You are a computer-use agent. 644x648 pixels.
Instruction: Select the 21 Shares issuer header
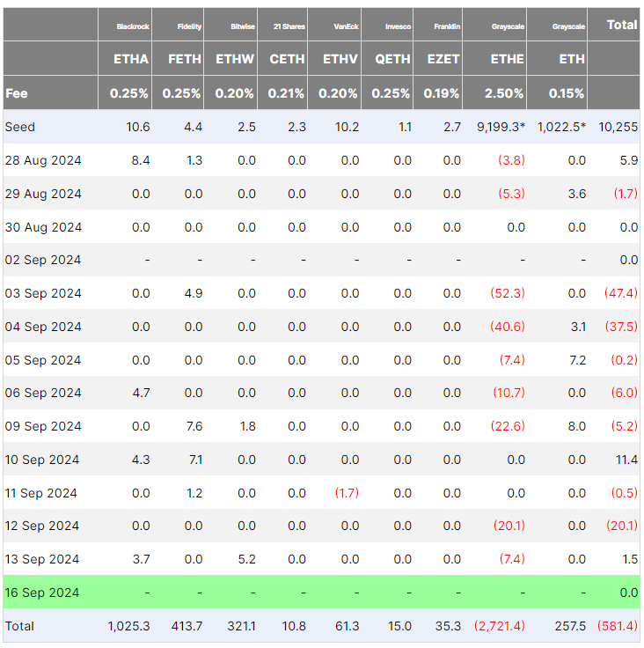(289, 26)
